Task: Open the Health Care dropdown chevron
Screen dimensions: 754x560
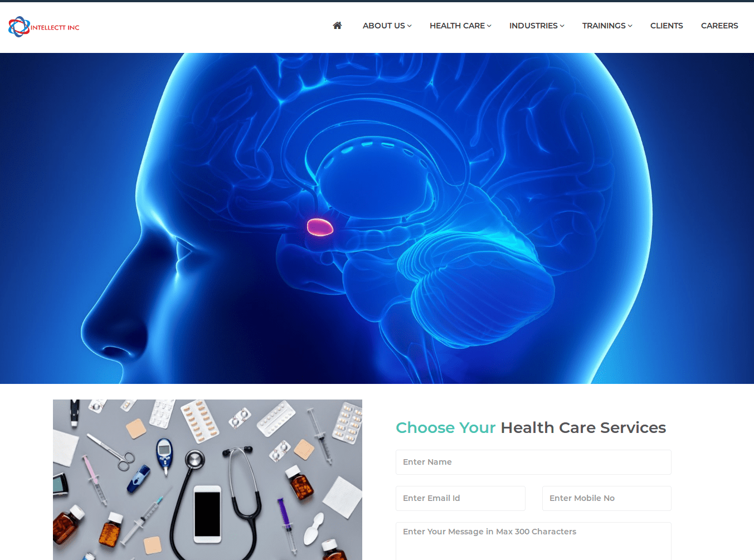Action: (489, 26)
